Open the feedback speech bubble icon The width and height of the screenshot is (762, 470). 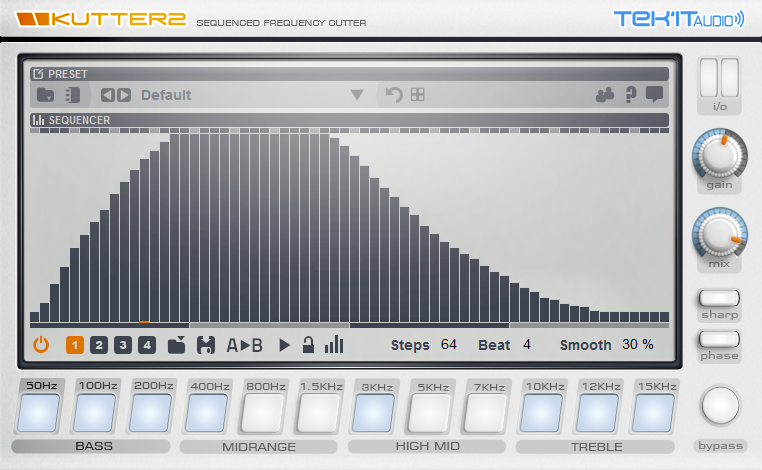[654, 94]
